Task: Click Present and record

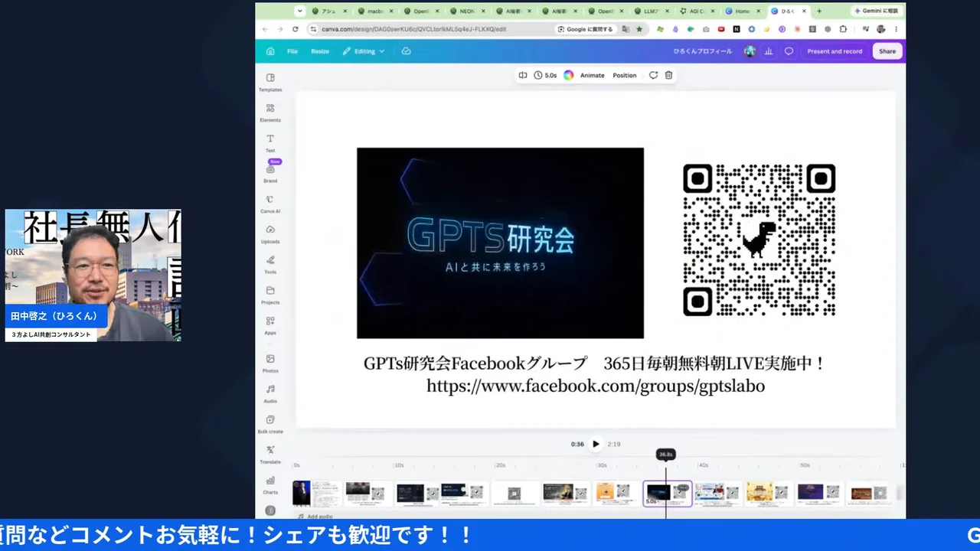Action: click(835, 51)
